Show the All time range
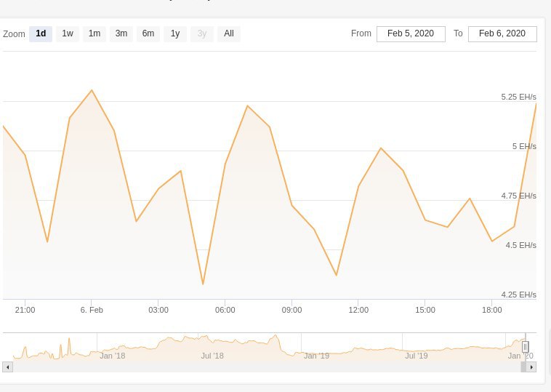 coord(229,33)
